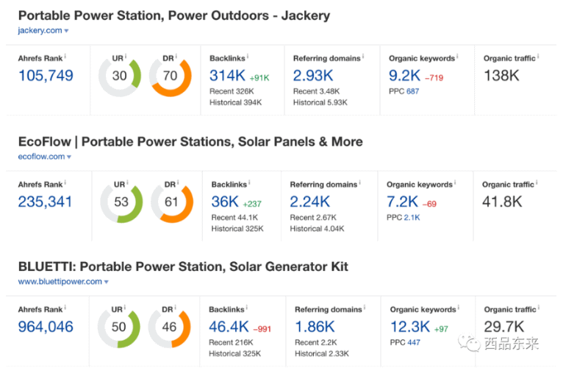Click Jackery's Recent 326K backlinks text
The height and width of the screenshot is (368, 588).
click(232, 91)
